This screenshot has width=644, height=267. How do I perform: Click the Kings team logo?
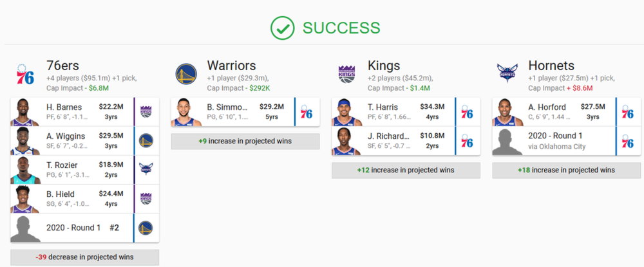pyautogui.click(x=346, y=75)
